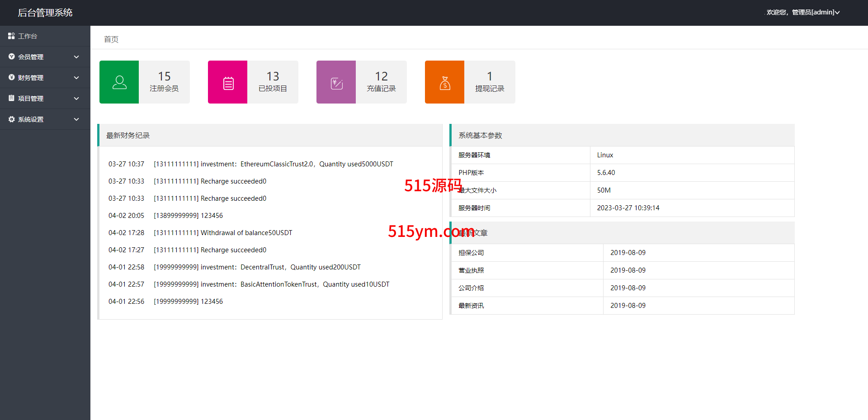Click the 会员管理 sidebar icon
Image resolution: width=868 pixels, height=420 pixels.
coord(11,57)
